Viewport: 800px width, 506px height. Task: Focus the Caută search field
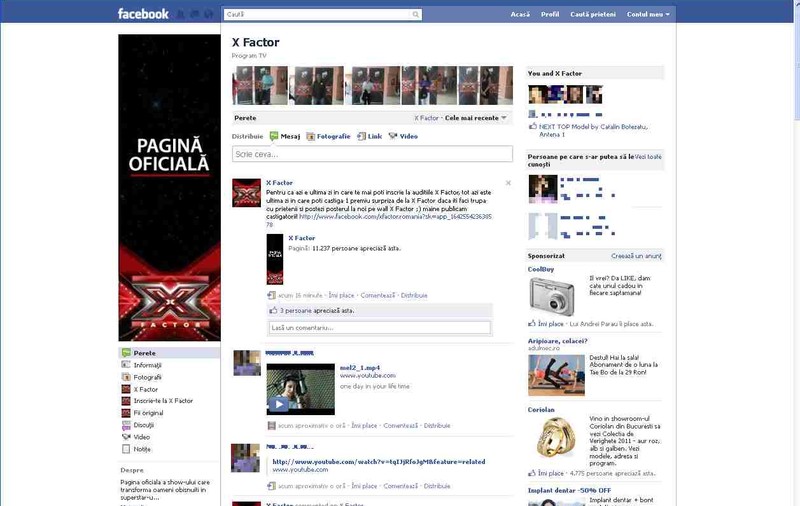pos(317,14)
